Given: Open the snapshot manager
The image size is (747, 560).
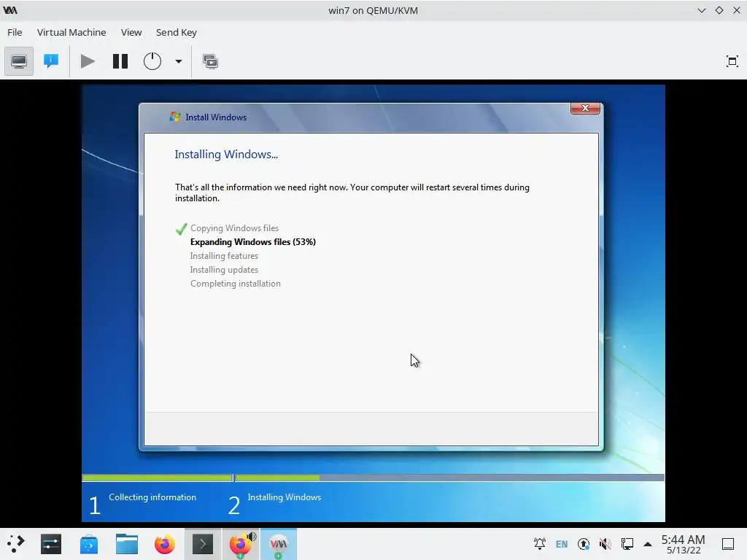Looking at the screenshot, I should pos(211,61).
